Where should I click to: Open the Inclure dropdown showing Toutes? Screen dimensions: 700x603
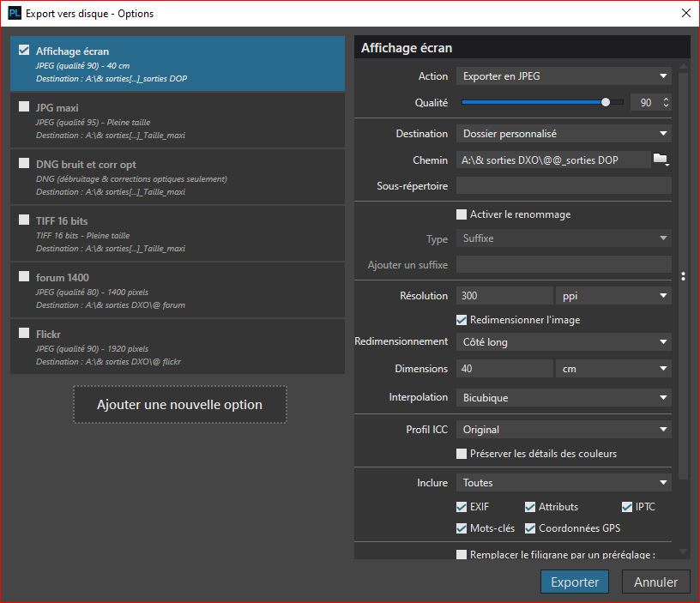coord(563,482)
